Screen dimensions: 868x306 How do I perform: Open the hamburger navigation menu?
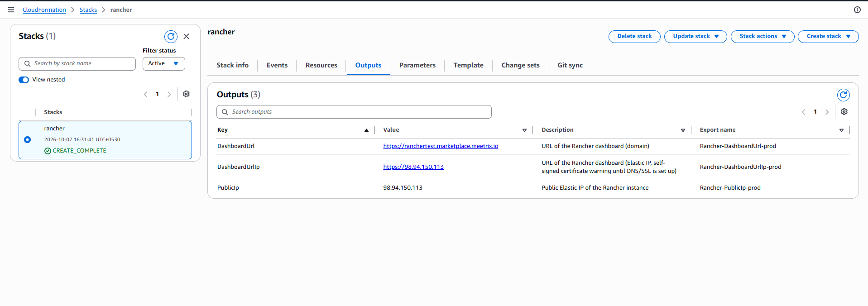click(x=11, y=10)
